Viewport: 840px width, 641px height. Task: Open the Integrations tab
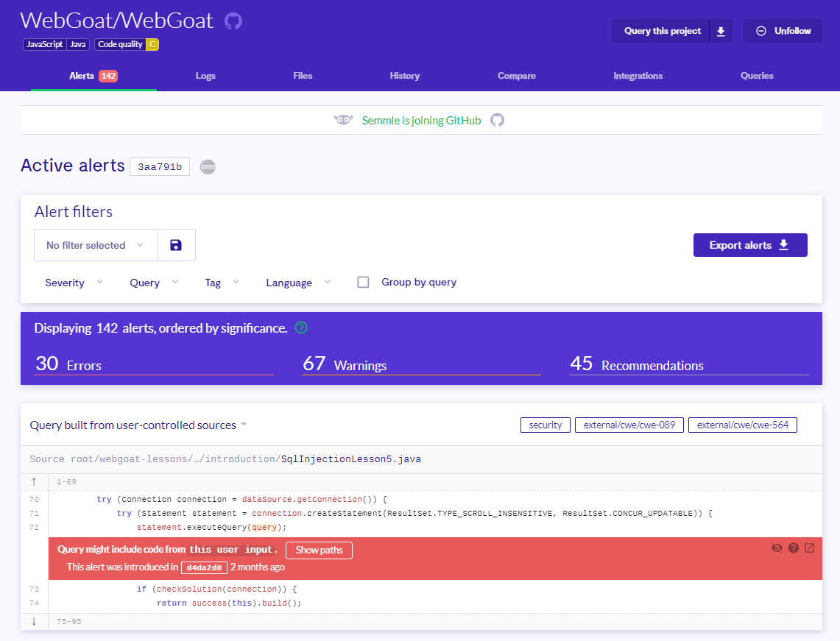tap(638, 76)
